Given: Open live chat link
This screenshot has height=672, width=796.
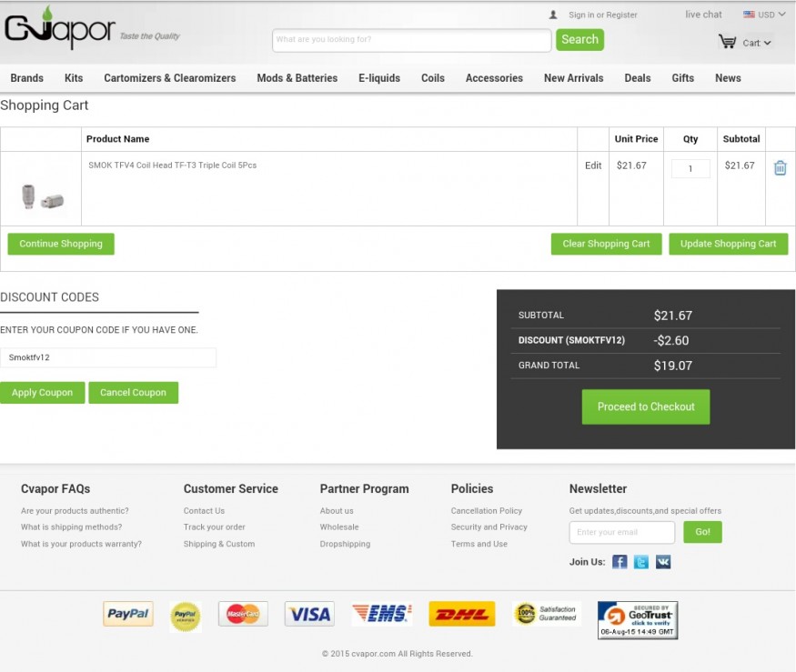Looking at the screenshot, I should (x=703, y=15).
